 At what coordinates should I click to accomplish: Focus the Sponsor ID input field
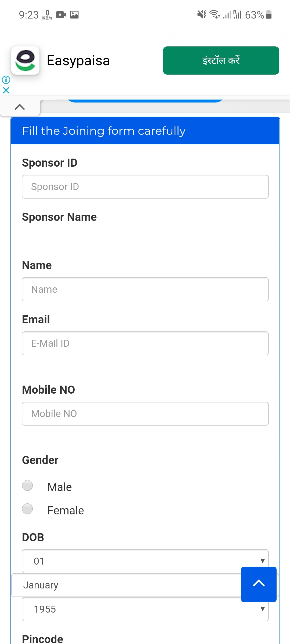[145, 186]
